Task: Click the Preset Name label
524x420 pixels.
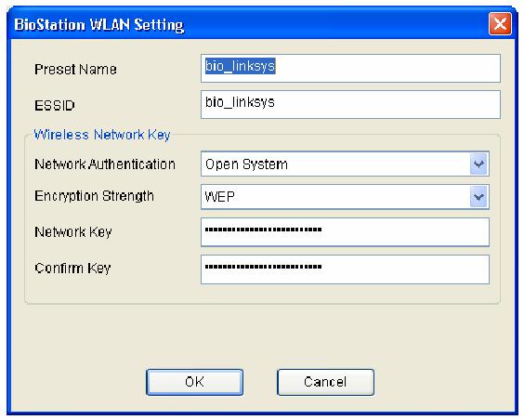Action: tap(76, 70)
